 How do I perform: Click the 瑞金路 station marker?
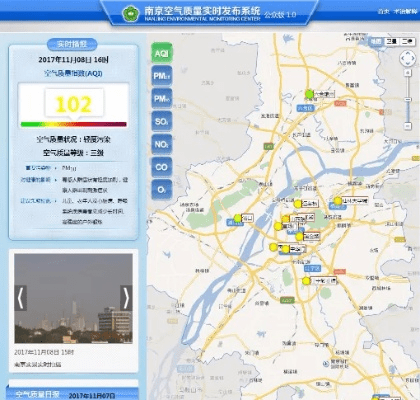(299, 237)
